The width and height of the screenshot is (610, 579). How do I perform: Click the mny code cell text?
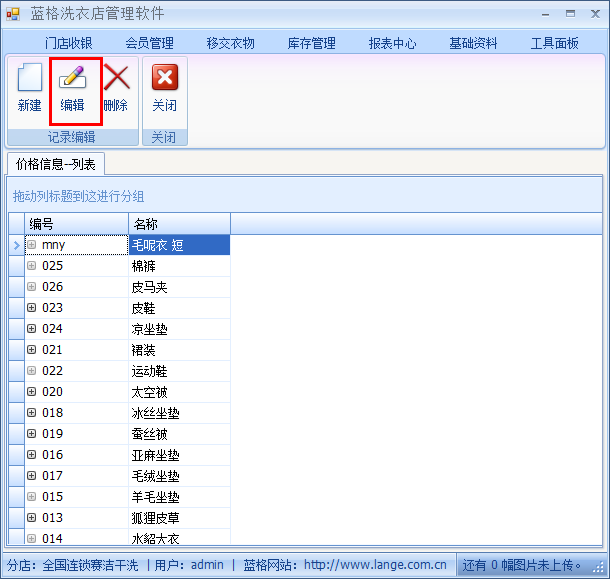54,245
